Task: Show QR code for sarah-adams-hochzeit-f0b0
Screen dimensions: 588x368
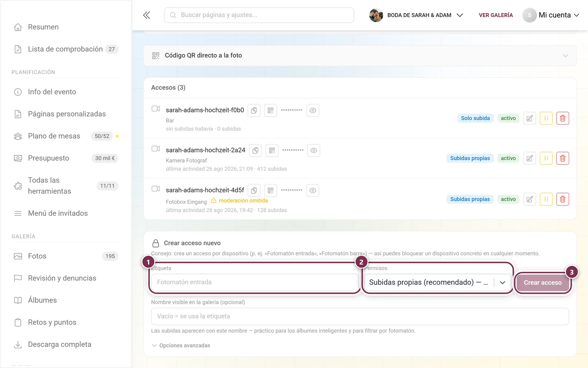Action: [271, 110]
